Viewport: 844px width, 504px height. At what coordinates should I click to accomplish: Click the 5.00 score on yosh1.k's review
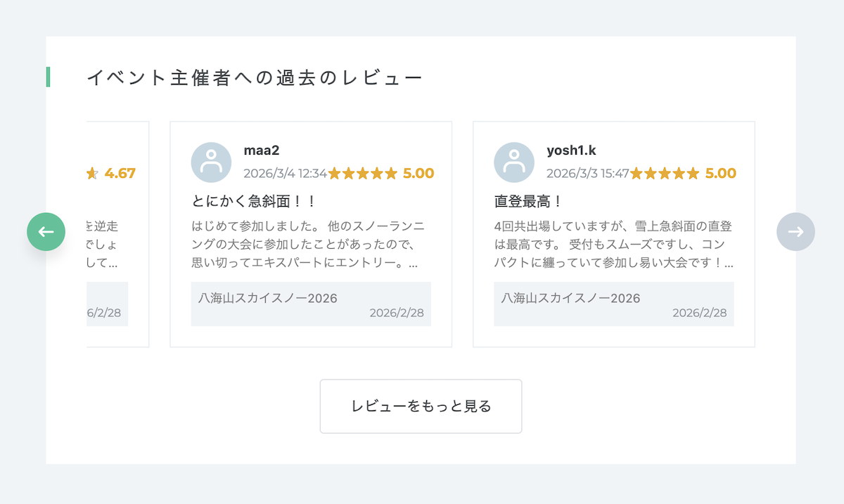[x=721, y=174]
